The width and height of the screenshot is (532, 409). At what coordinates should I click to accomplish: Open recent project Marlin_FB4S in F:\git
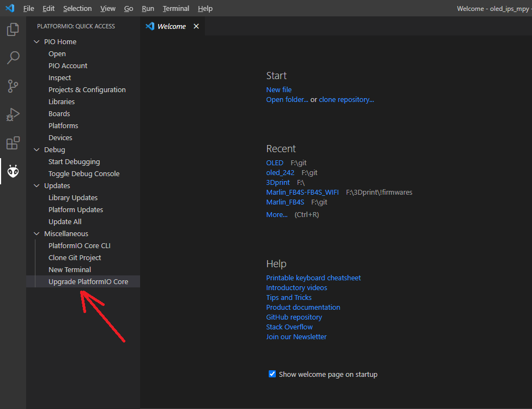pyautogui.click(x=285, y=202)
